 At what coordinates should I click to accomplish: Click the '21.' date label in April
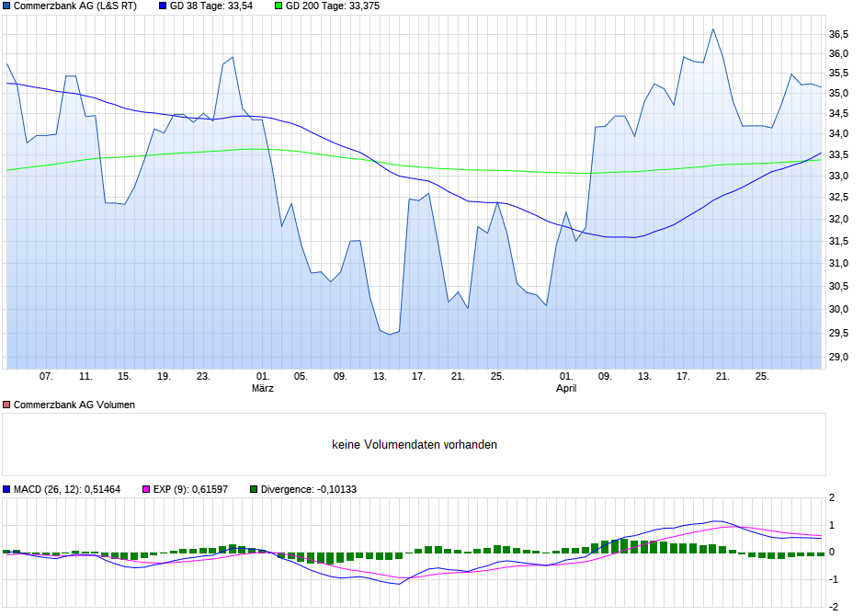[x=722, y=376]
